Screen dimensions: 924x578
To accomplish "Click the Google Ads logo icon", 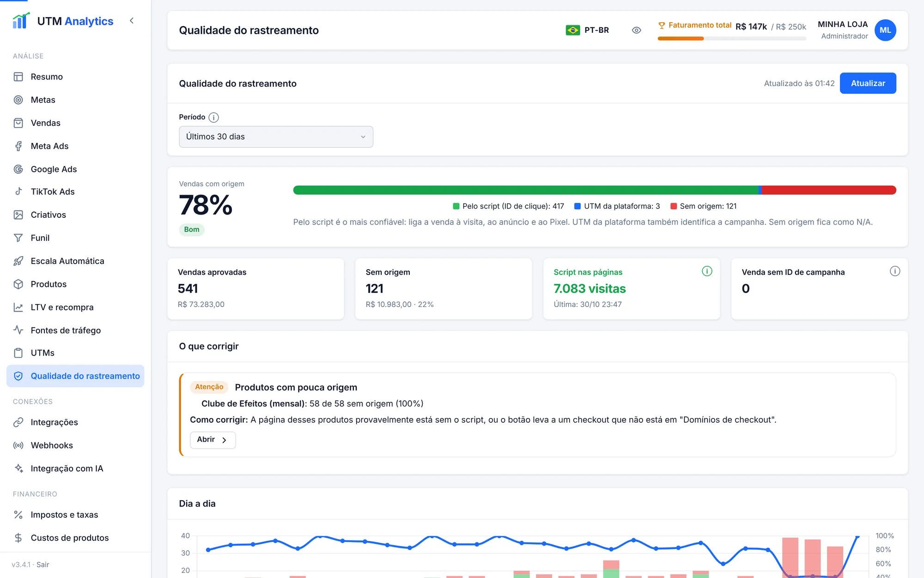I will [x=18, y=169].
